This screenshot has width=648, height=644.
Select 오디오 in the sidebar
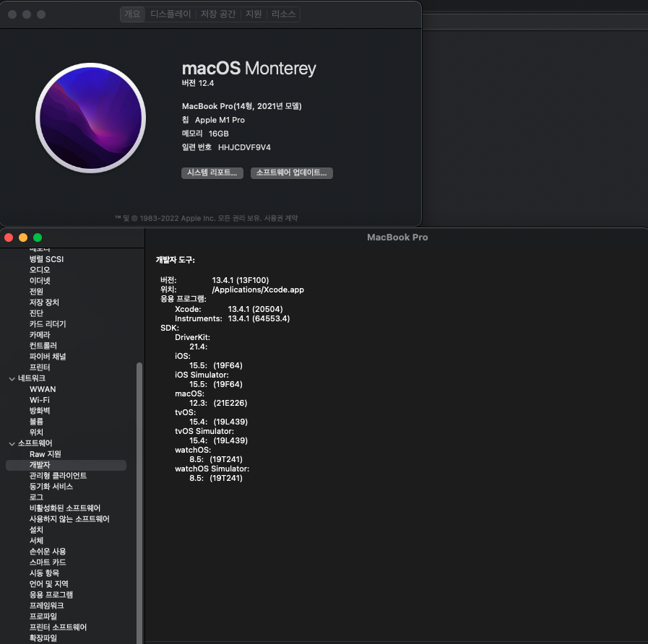pos(40,270)
